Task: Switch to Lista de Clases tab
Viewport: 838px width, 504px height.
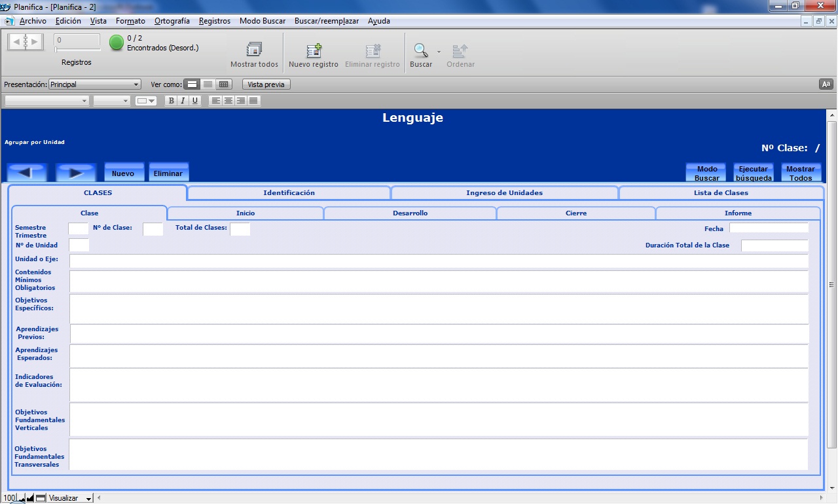Action: coord(721,193)
